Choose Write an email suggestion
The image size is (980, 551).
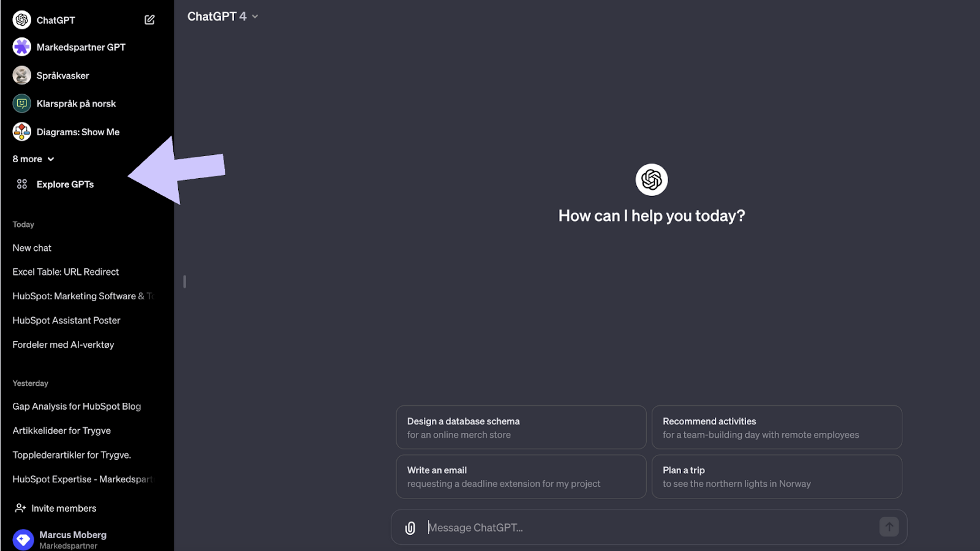click(x=521, y=476)
